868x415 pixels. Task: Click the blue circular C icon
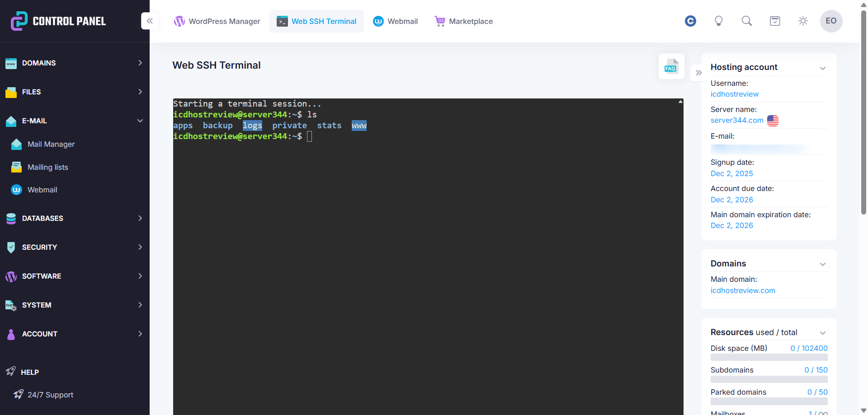pyautogui.click(x=690, y=21)
